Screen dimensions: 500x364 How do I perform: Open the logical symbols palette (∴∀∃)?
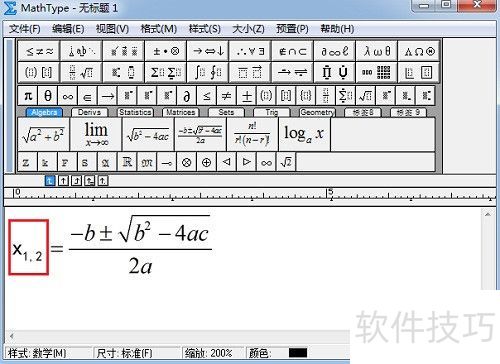tap(250, 51)
